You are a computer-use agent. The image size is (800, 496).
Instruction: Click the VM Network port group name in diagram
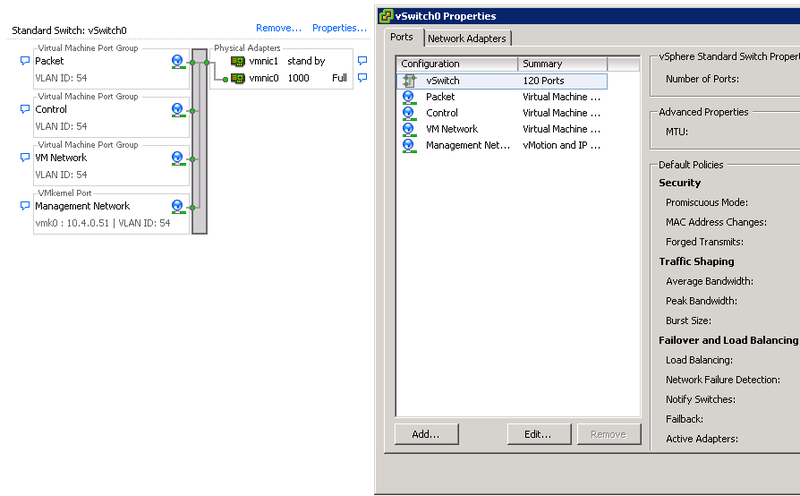pos(61,158)
